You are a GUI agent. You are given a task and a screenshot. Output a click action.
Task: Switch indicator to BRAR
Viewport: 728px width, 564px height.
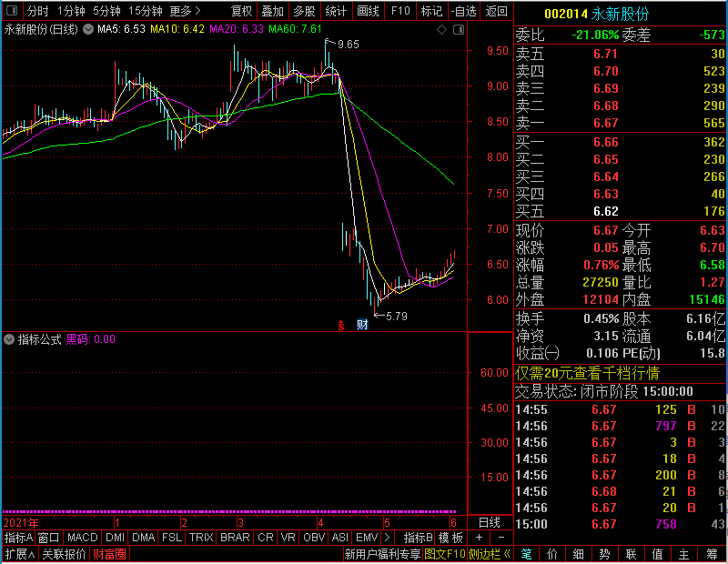coord(235,538)
